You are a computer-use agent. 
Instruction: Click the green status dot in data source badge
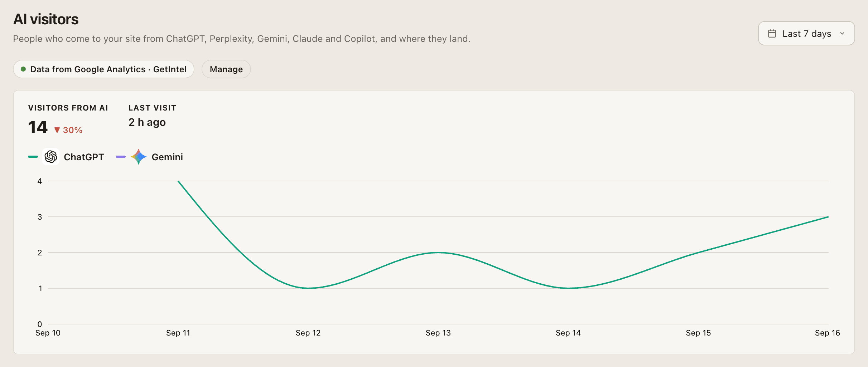pos(23,69)
